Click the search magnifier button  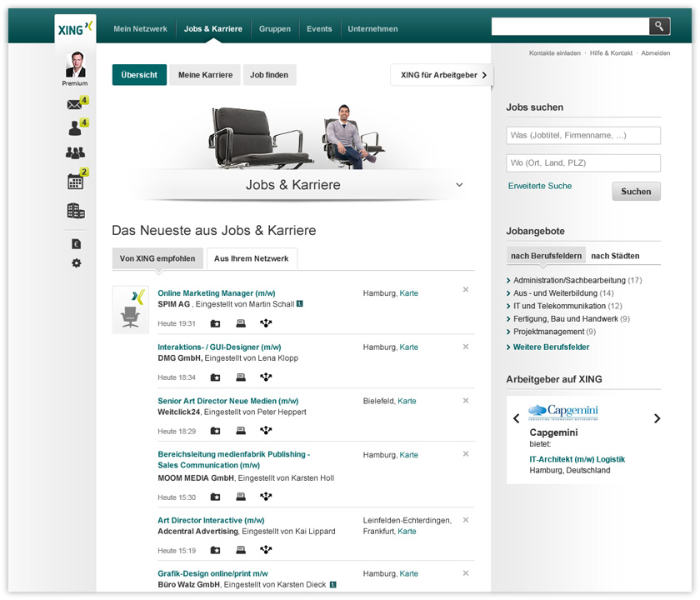click(x=659, y=27)
